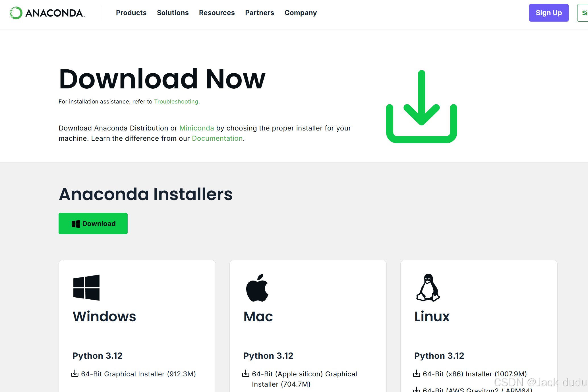Screen dimensions: 588x392
Task: Click the partially visible Sign In button
Action: (583, 13)
